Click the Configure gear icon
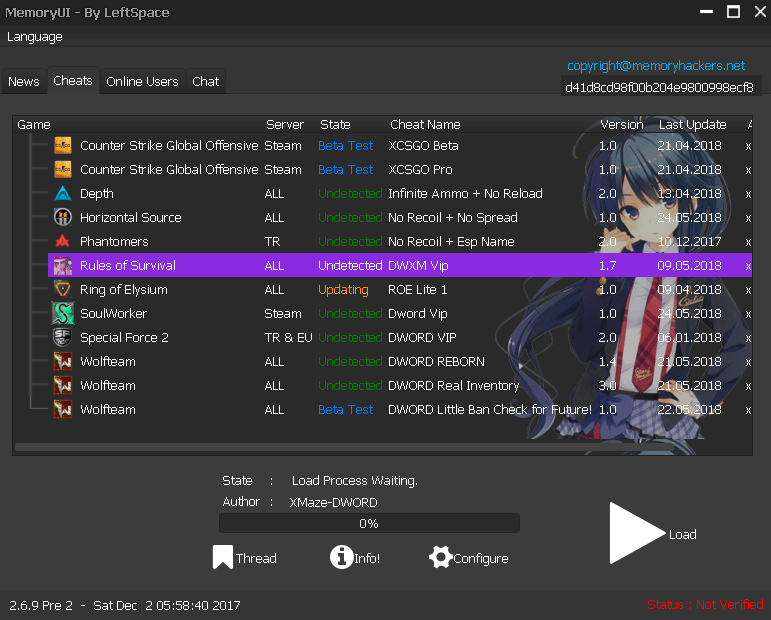Screen dimensions: 771x620 (440, 557)
